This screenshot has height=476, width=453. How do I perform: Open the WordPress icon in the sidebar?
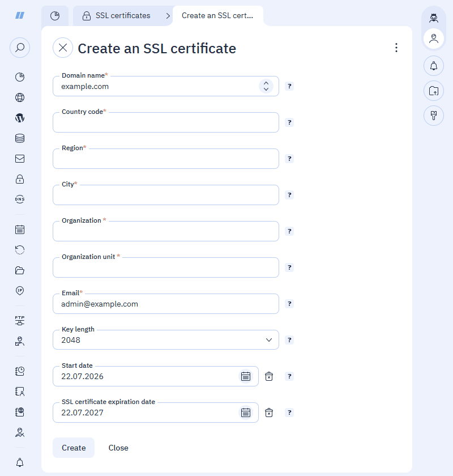tap(20, 118)
